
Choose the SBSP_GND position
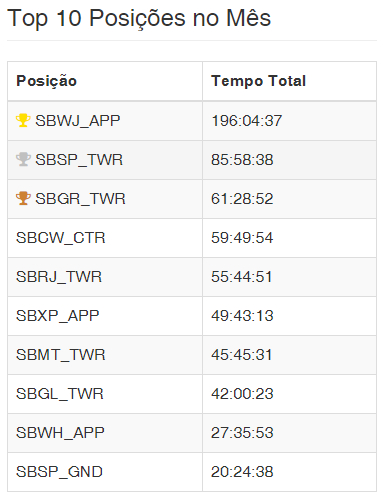pyautogui.click(x=59, y=472)
